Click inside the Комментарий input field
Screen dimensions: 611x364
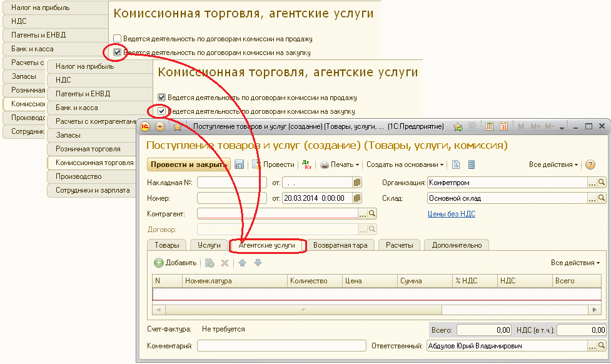(x=281, y=345)
